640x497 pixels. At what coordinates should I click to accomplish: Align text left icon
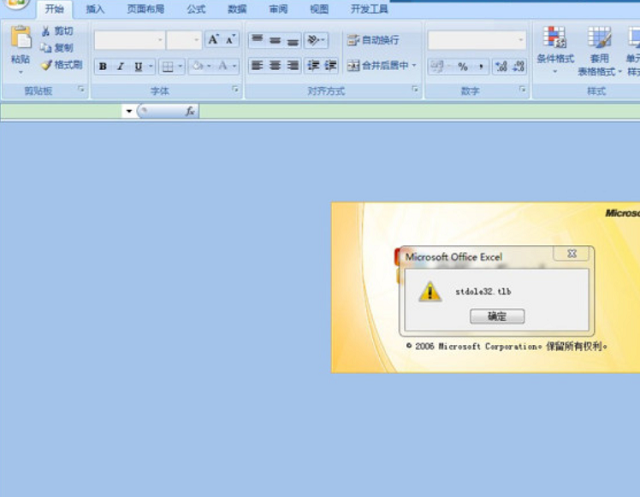(257, 65)
